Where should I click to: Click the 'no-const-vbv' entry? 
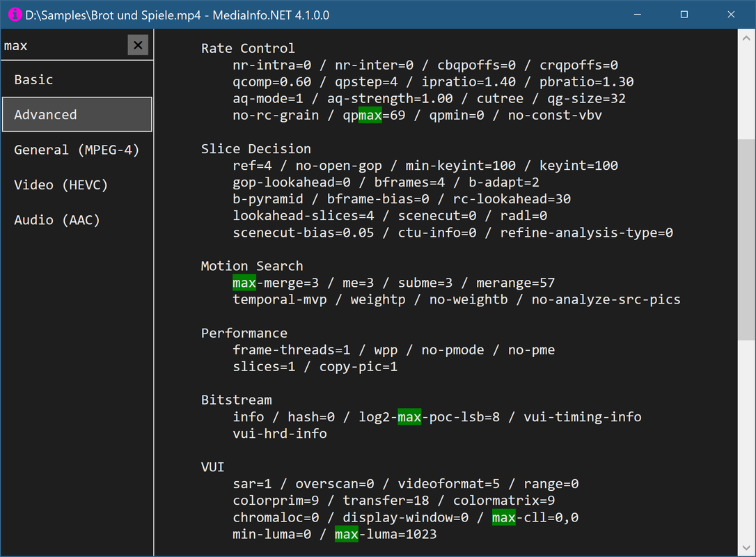pyautogui.click(x=555, y=116)
